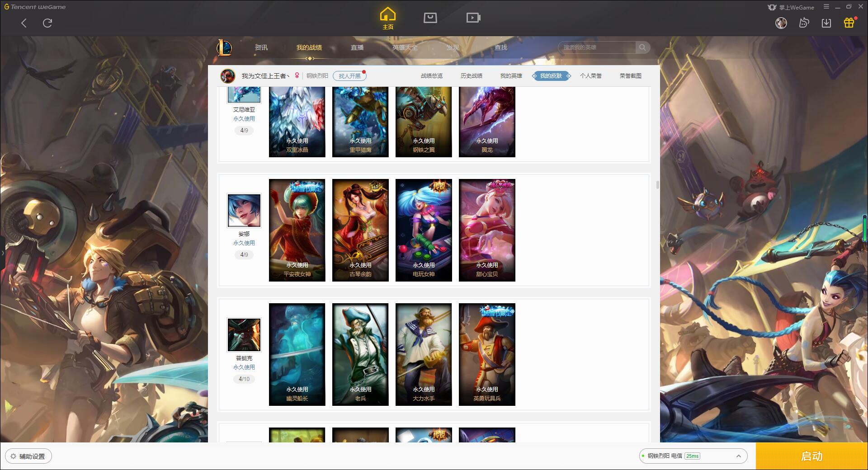This screenshot has width=868, height=470.
Task: Switch to 个人荣誉 sub-tab
Action: [591, 76]
